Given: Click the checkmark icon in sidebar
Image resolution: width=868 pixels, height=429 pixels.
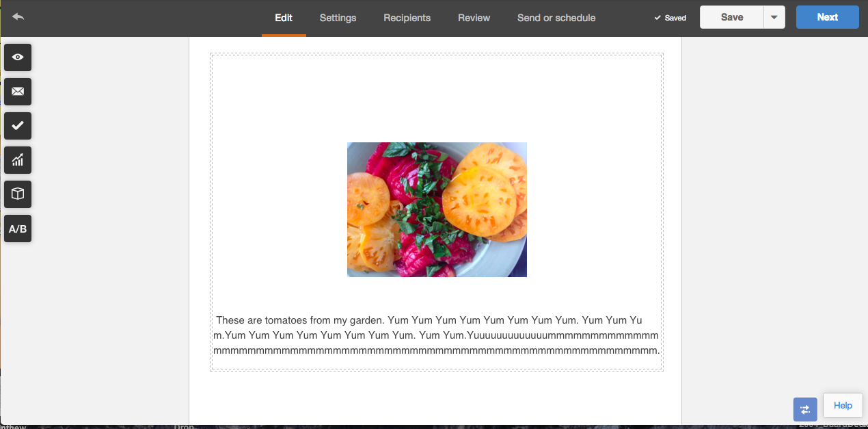Looking at the screenshot, I should pyautogui.click(x=18, y=126).
